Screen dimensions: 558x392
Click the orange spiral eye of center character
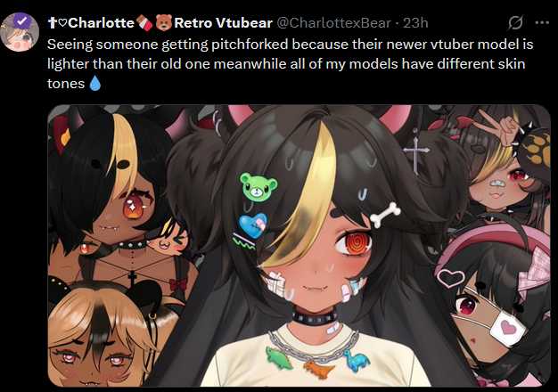pos(354,243)
